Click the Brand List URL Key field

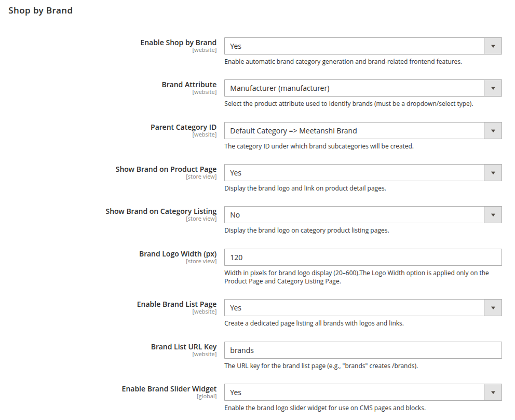(x=363, y=350)
